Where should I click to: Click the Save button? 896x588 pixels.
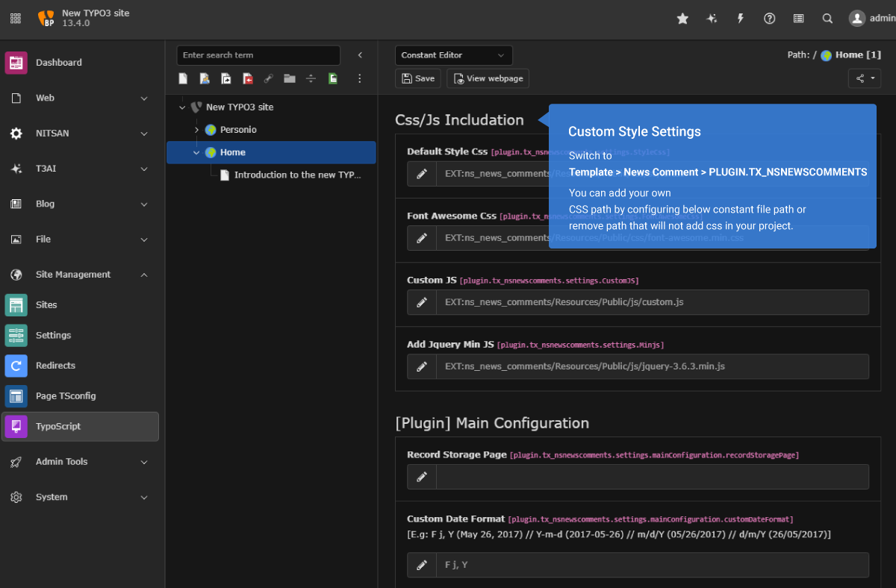click(x=418, y=78)
